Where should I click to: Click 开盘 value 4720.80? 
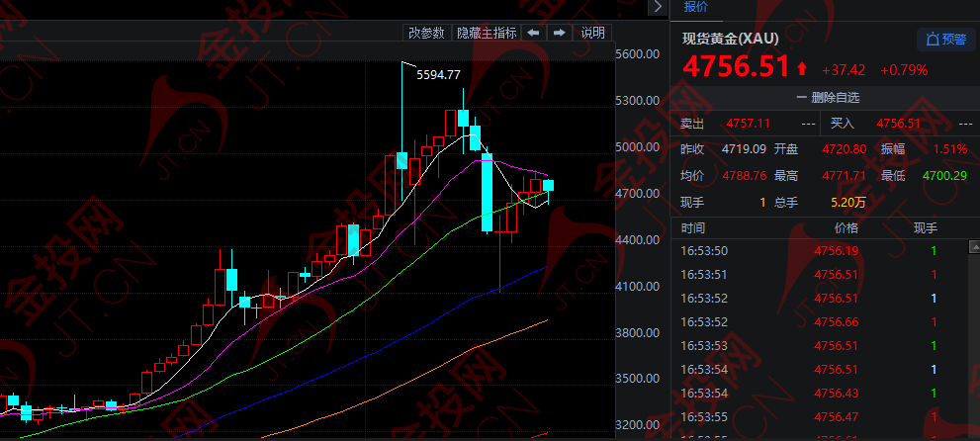pyautogui.click(x=844, y=149)
